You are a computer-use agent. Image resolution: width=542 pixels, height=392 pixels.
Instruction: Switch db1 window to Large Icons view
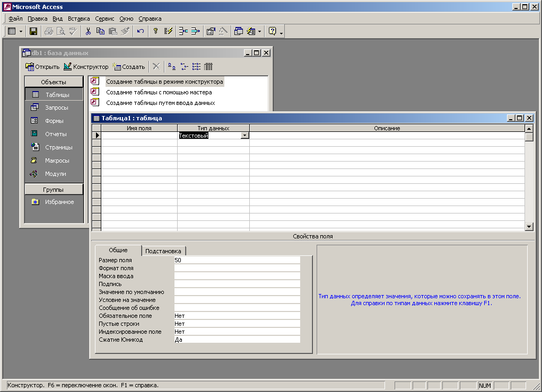(x=172, y=66)
